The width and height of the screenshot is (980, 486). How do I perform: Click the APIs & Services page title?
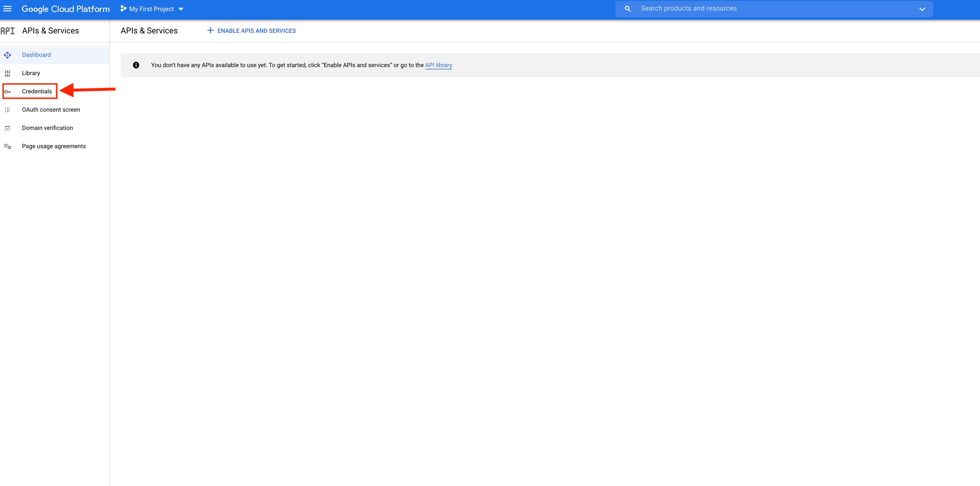[149, 31]
